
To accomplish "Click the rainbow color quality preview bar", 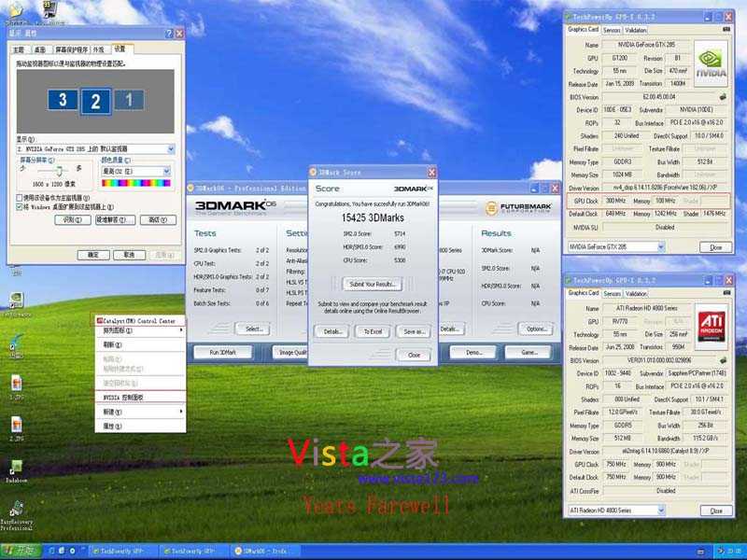I will point(135,183).
